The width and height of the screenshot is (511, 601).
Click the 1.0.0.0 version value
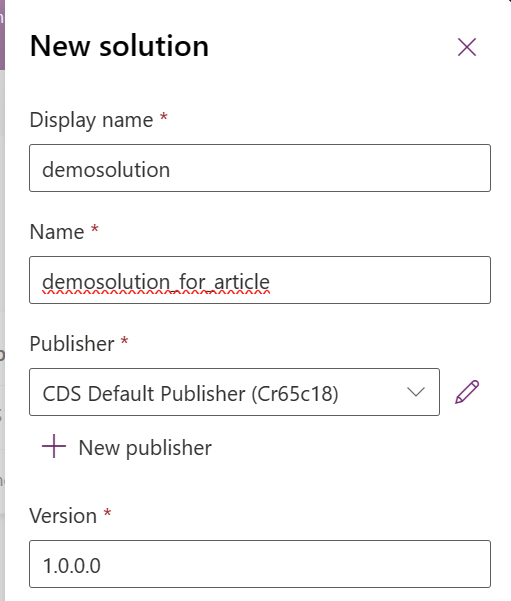coord(72,566)
